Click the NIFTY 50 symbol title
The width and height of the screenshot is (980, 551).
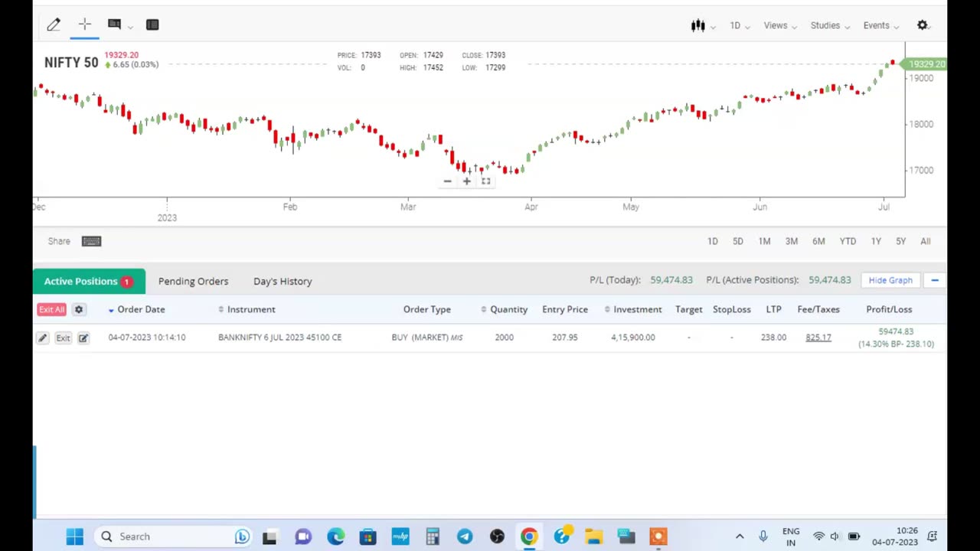[71, 63]
